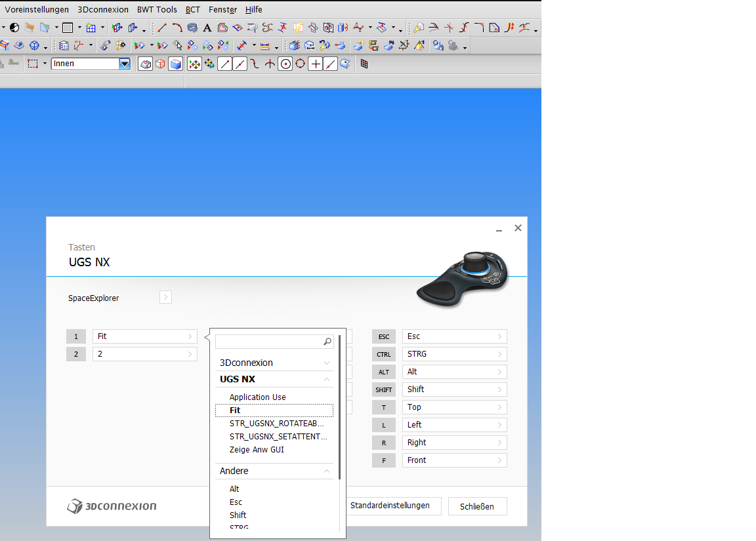Click the chamfer icon in curve toolbar

pos(494,28)
